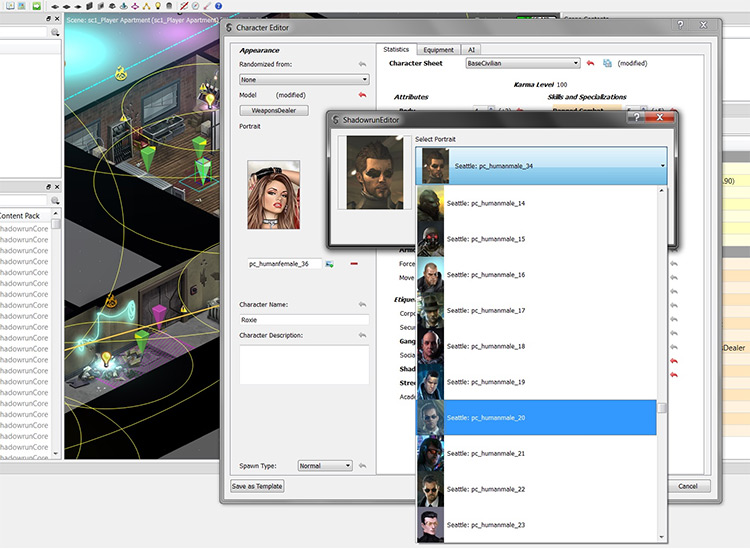Click the WeaponsDealer model button
This screenshot has height=550, width=750.
(274, 110)
